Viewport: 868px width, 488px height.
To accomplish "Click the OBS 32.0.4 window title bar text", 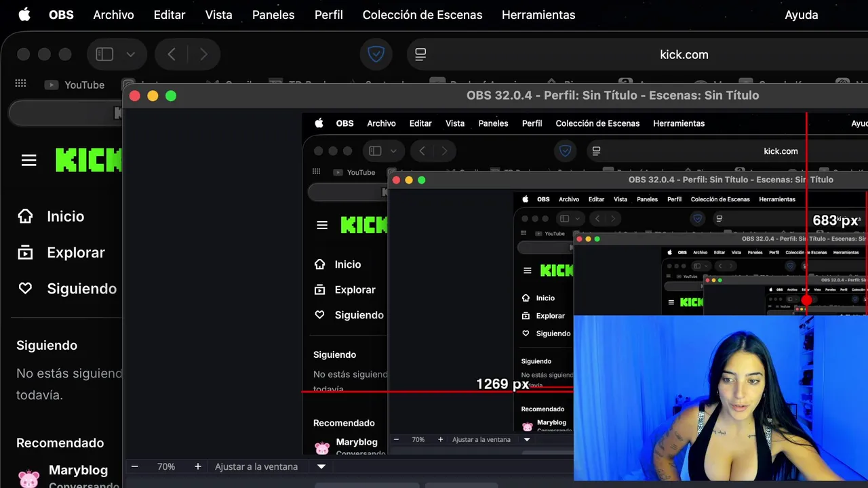I will (x=612, y=96).
